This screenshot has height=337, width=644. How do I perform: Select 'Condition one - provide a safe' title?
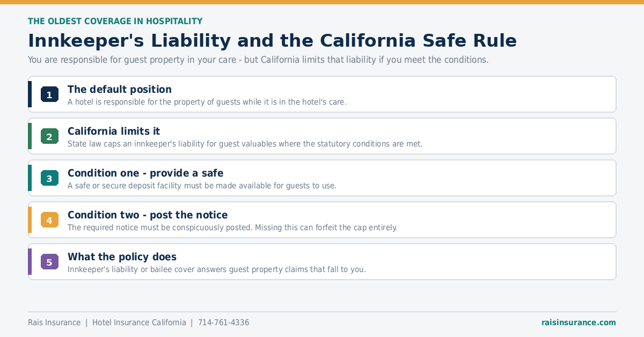click(x=145, y=173)
